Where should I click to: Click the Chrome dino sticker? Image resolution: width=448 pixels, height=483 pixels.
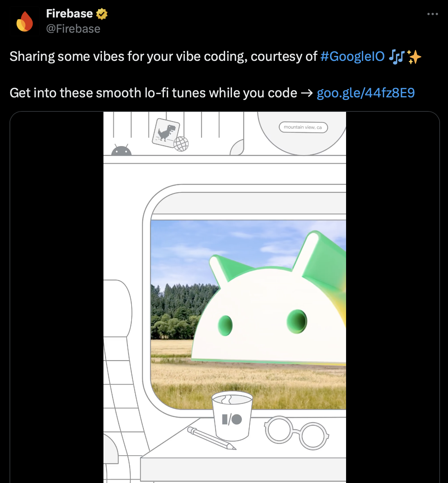coord(166,132)
